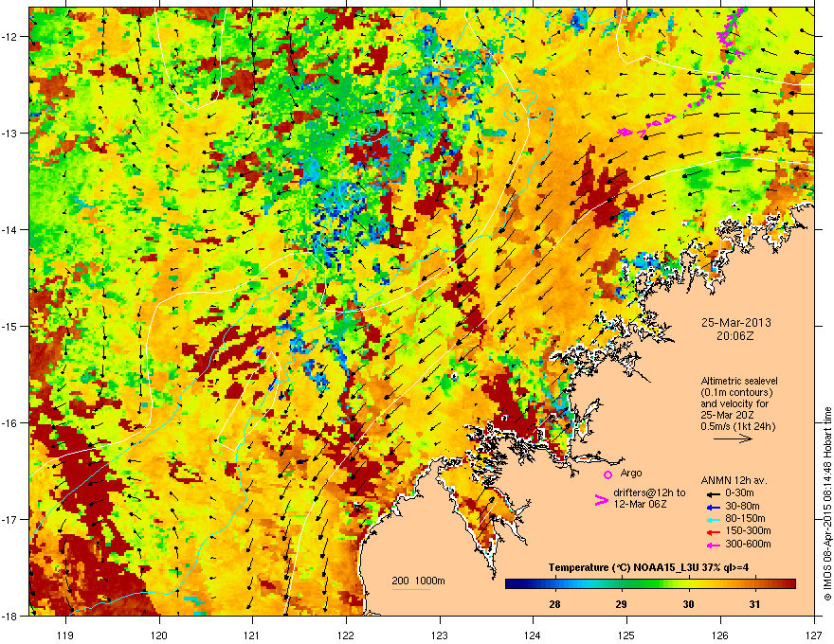Click the longitude axis label 125
Viewport: 834px width, 644px height.
pos(626,635)
